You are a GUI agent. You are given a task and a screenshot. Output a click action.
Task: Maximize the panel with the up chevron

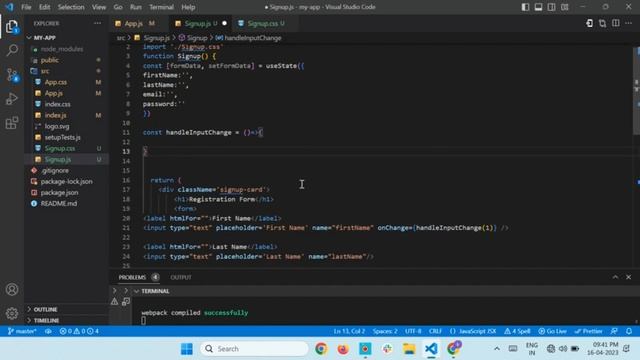click(615, 277)
